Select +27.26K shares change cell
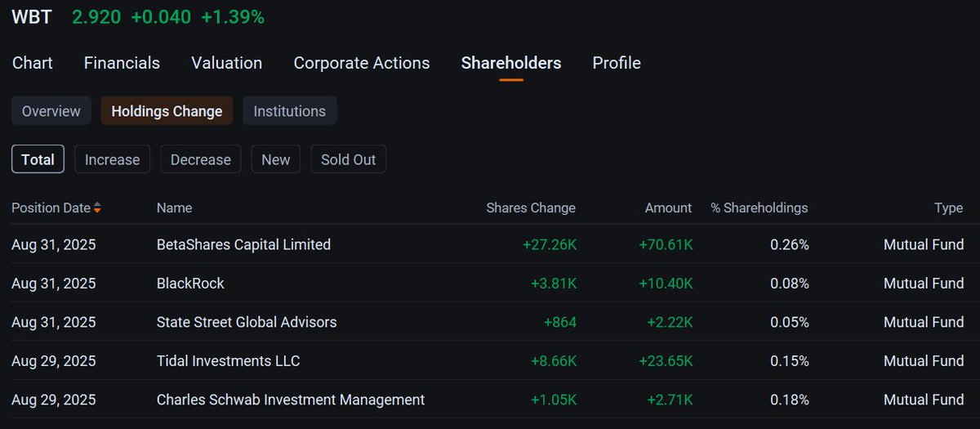980x429 pixels. [x=550, y=244]
